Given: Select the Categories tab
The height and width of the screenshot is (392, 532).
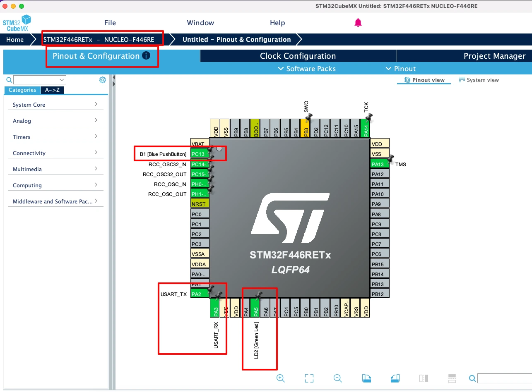Looking at the screenshot, I should [22, 90].
